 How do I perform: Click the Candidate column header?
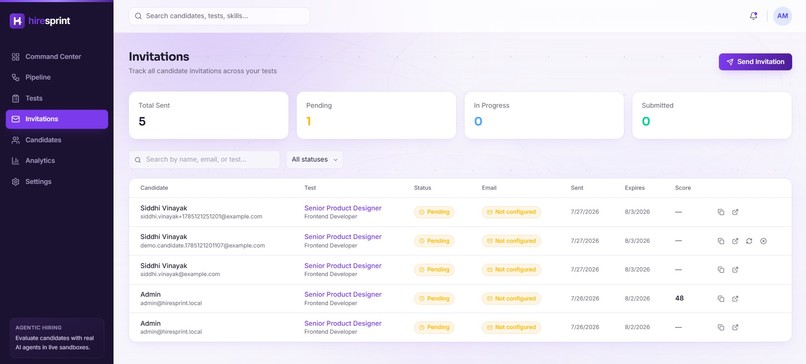click(x=154, y=188)
